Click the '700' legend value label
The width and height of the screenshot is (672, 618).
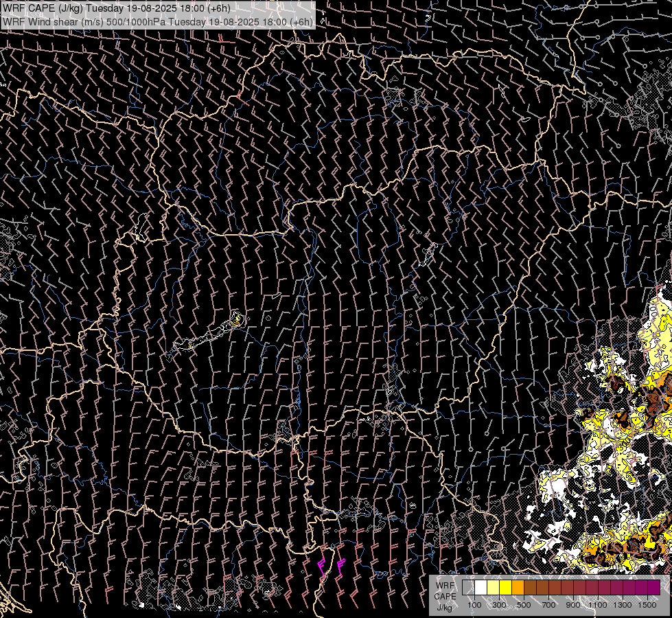click(548, 605)
